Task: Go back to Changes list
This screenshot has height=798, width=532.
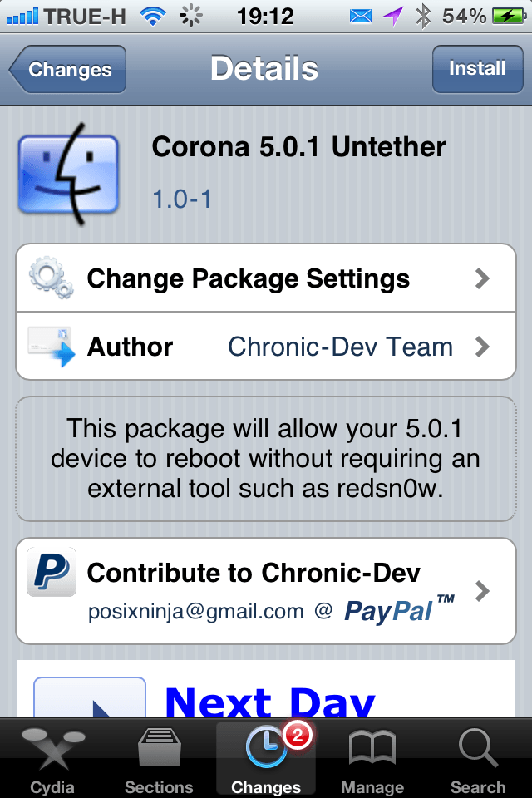Action: (x=69, y=69)
